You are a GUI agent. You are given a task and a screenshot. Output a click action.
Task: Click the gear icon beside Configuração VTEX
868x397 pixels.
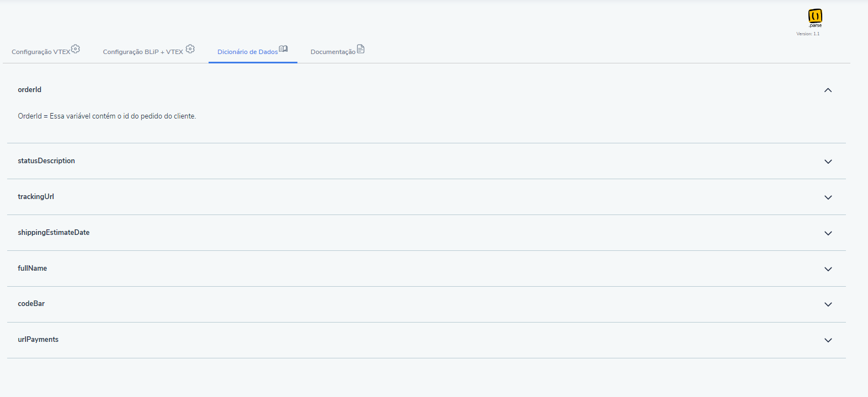(76, 49)
